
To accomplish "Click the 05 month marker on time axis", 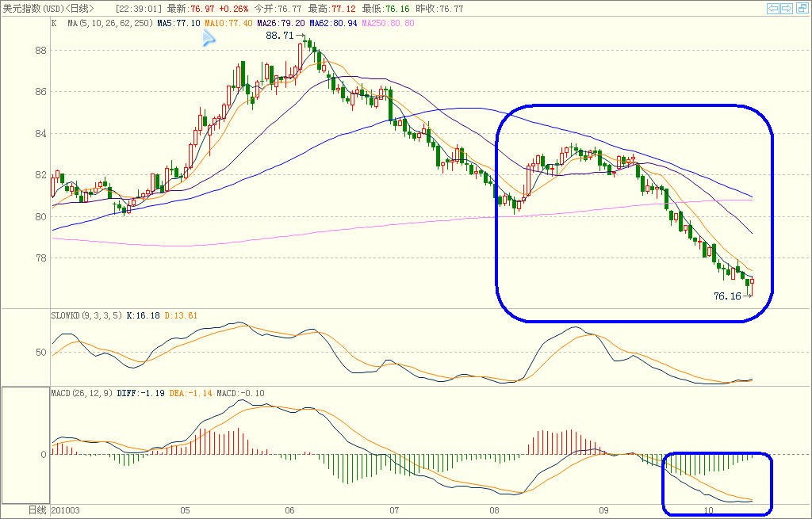I will (x=185, y=510).
